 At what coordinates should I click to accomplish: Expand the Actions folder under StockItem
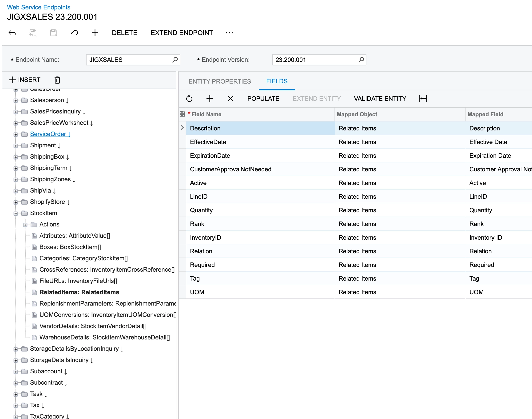tap(25, 225)
